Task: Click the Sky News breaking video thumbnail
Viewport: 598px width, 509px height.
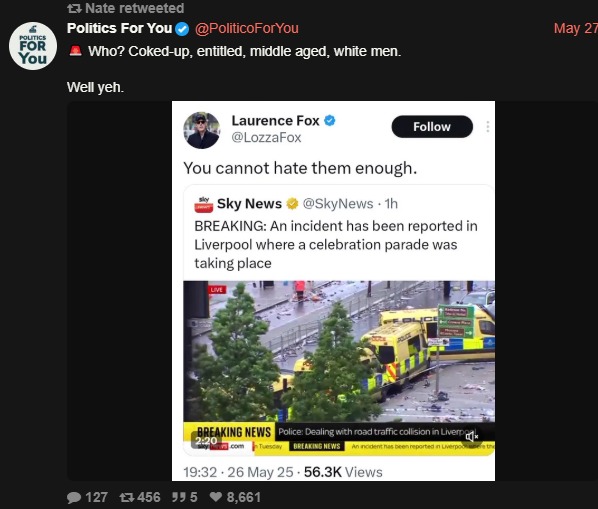Action: [339, 368]
